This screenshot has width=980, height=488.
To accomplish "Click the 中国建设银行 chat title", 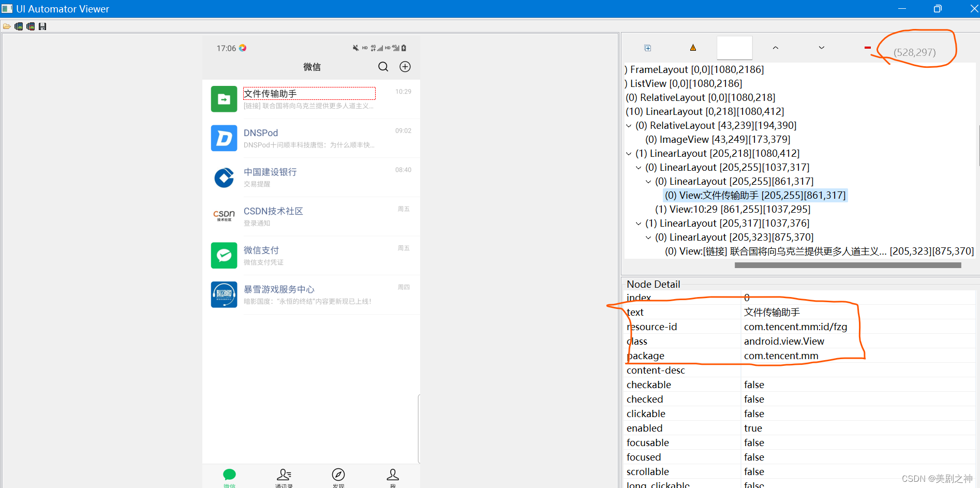I will pos(270,172).
